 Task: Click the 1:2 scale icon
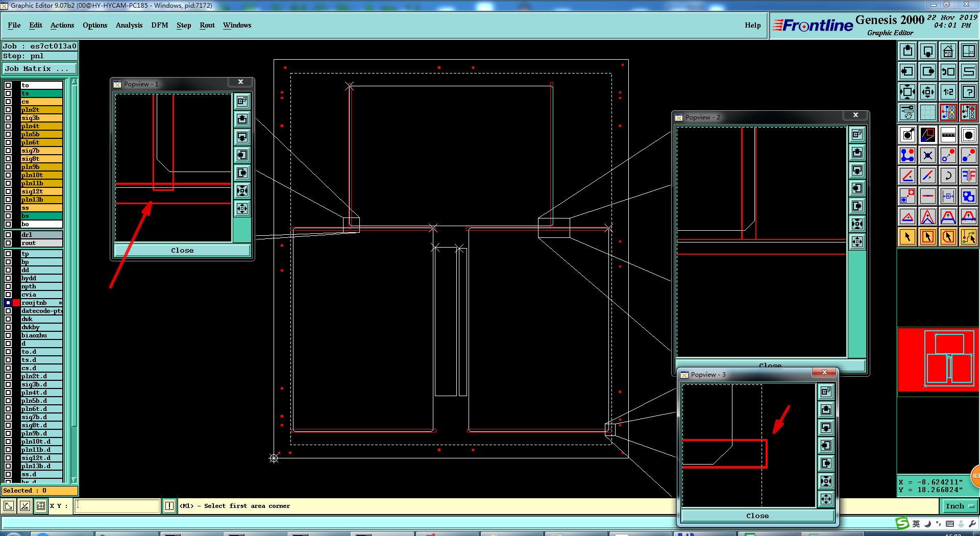click(x=948, y=92)
